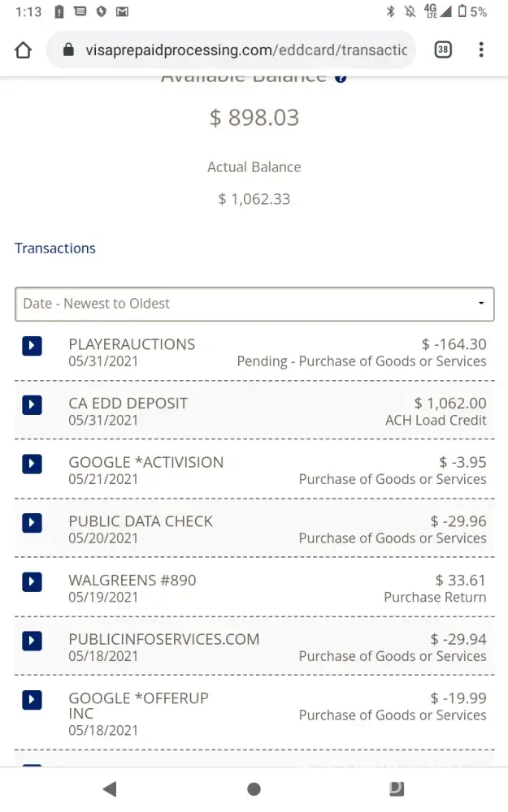Open the browser tab switcher showing 38
This screenshot has width=508, height=812.
pos(442,50)
